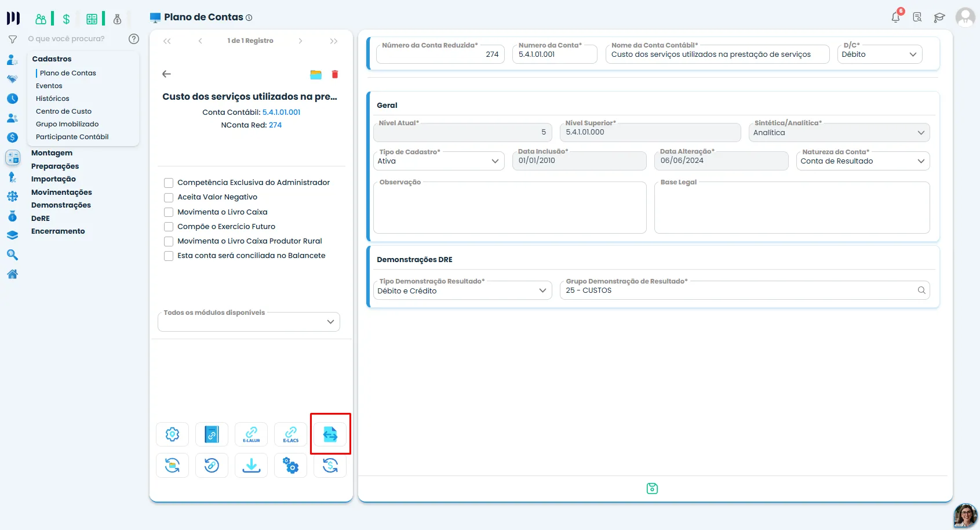Click the back arrow above account title
This screenshot has height=530, width=980.
coord(166,74)
